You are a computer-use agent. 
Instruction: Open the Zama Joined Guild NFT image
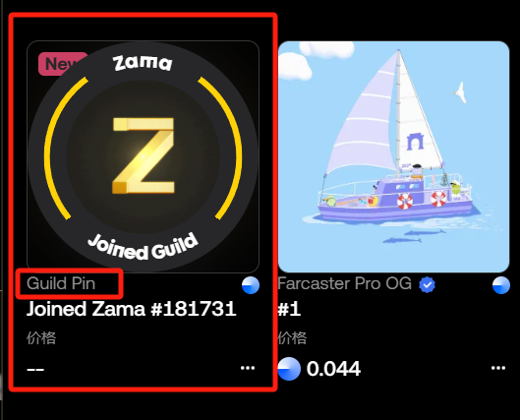[x=143, y=156]
